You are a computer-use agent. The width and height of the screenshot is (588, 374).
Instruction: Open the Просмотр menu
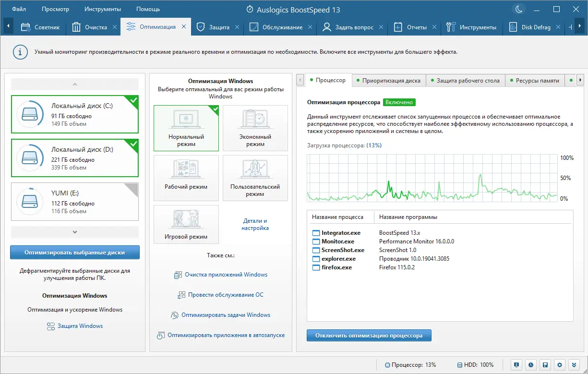[55, 9]
